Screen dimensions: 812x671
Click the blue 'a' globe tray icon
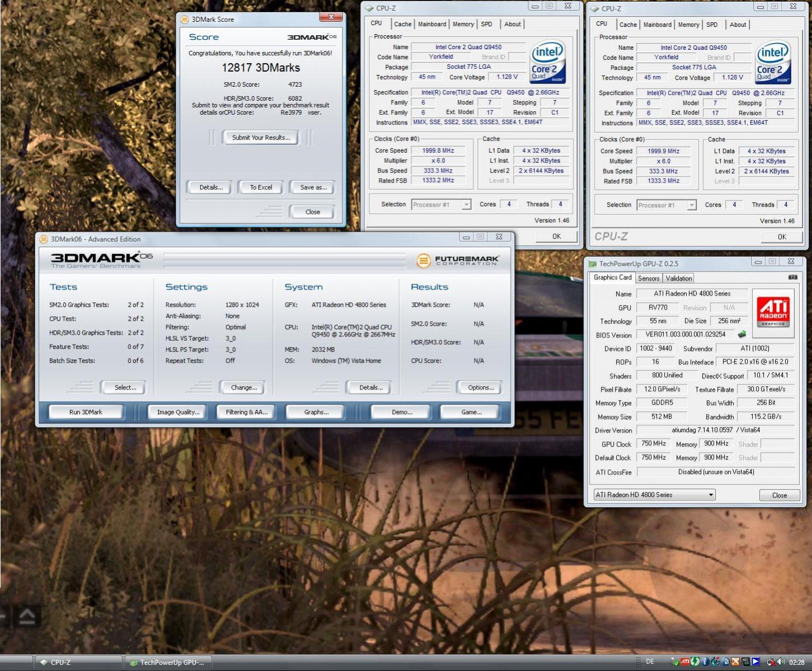726,661
